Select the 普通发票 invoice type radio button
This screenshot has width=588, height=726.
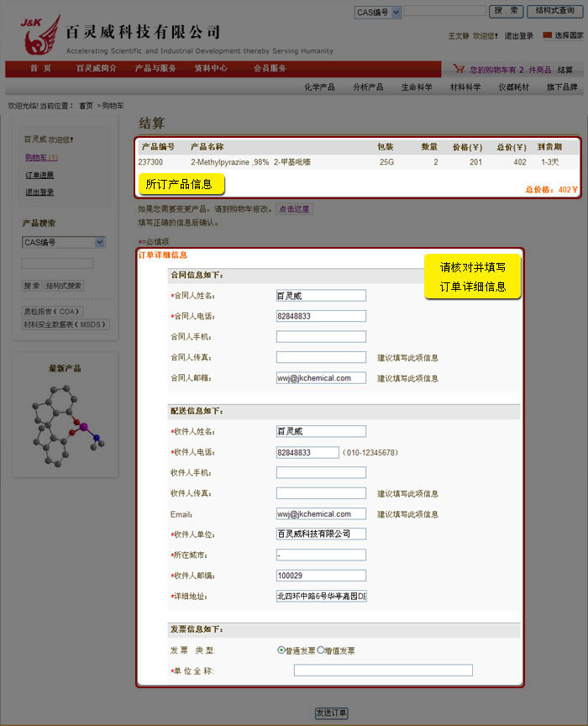[x=281, y=650]
